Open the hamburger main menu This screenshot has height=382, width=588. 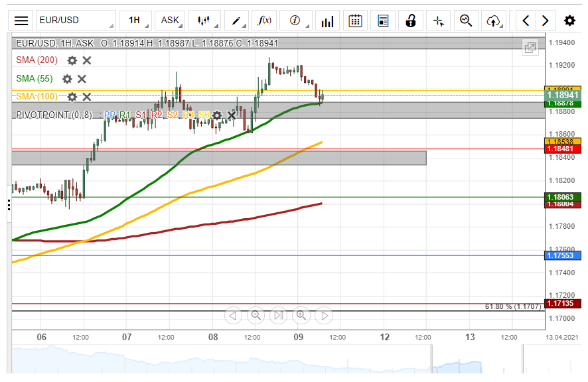click(21, 21)
